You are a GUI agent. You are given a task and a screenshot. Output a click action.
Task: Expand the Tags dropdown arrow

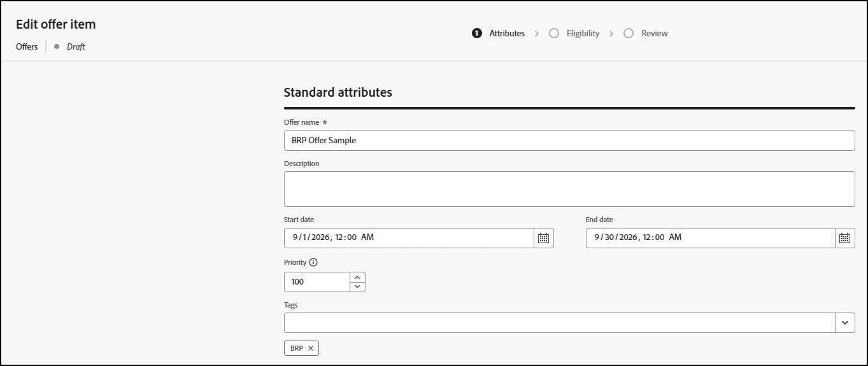[x=844, y=323]
